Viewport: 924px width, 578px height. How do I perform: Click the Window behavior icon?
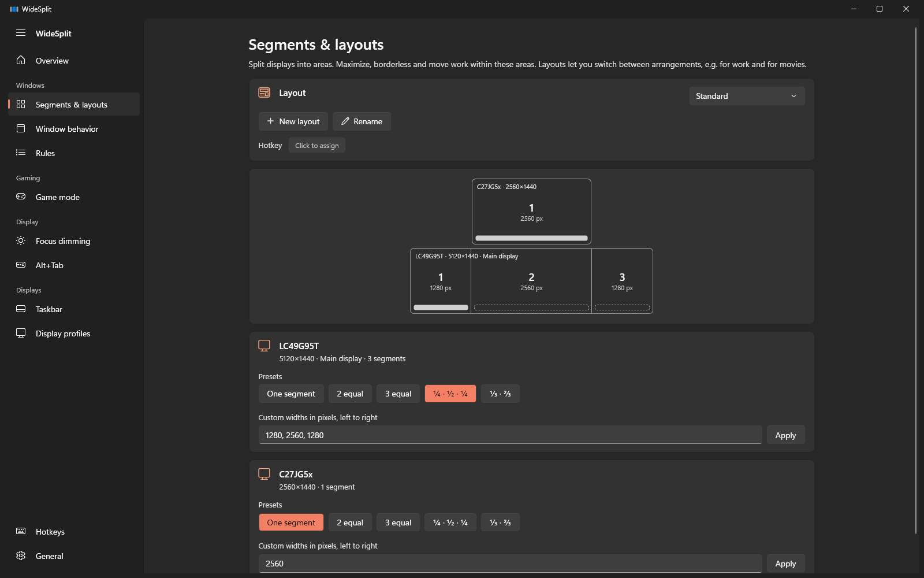tap(21, 128)
